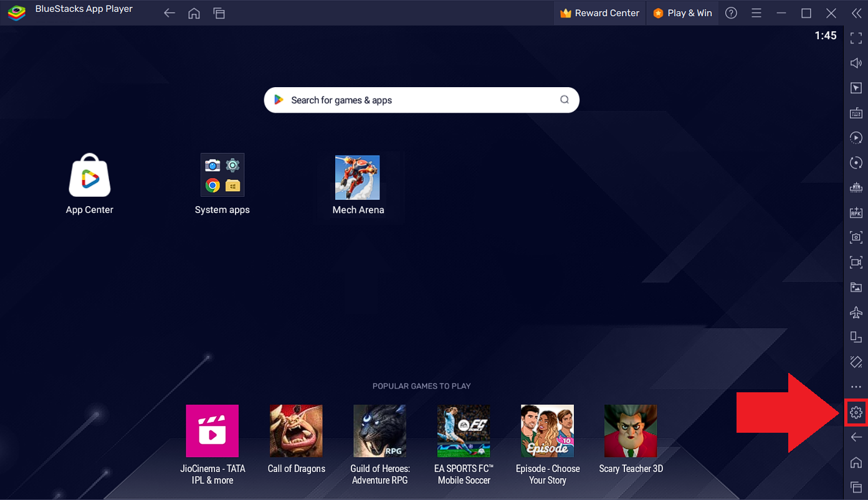This screenshot has width=868, height=500.
Task: Toggle fullscreen mode in the side toolbar
Action: (856, 38)
